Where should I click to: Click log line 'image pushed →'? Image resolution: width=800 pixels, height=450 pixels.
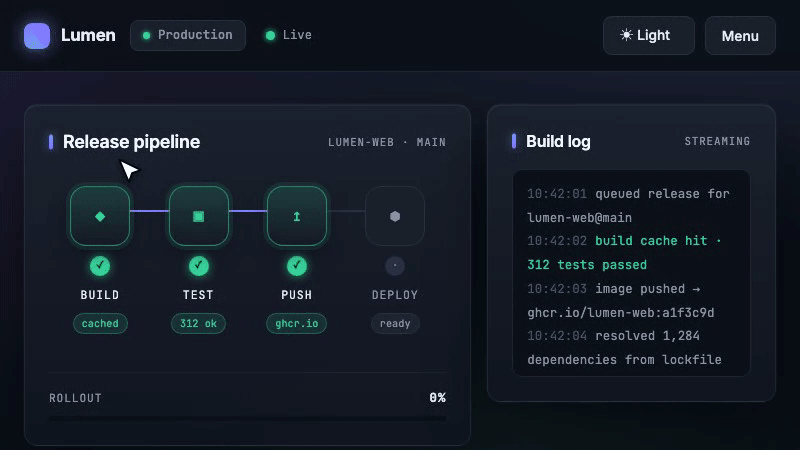point(647,289)
